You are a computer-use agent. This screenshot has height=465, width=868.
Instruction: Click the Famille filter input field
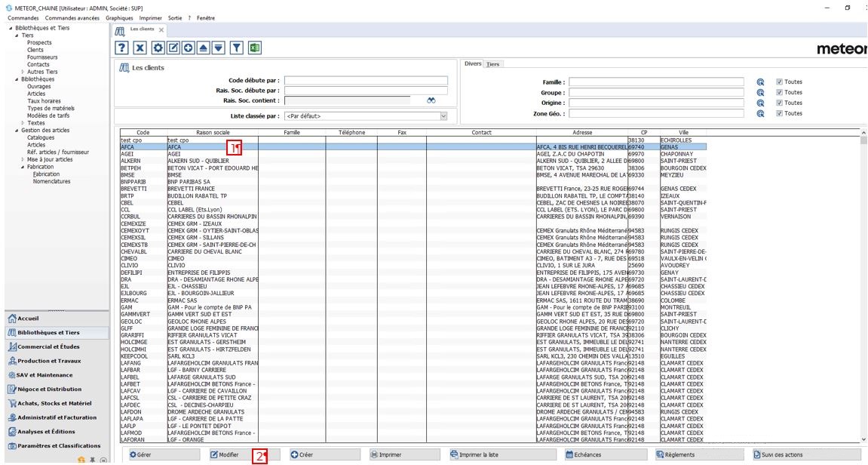(x=657, y=82)
